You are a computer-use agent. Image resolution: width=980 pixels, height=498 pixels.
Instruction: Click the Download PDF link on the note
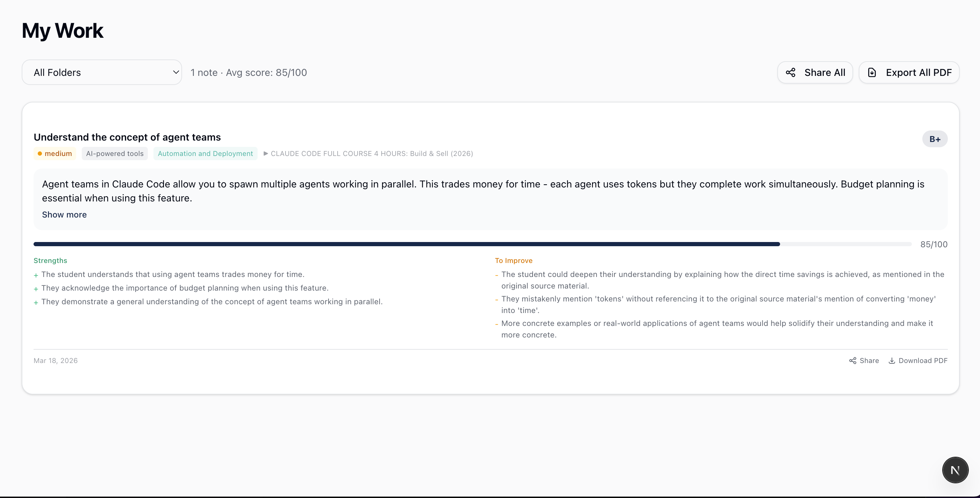pos(923,361)
